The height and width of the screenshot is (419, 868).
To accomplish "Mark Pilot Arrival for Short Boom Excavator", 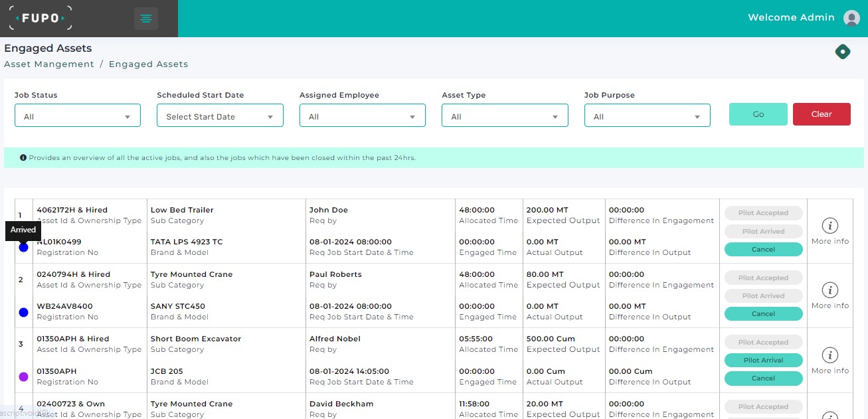I will pos(763,361).
